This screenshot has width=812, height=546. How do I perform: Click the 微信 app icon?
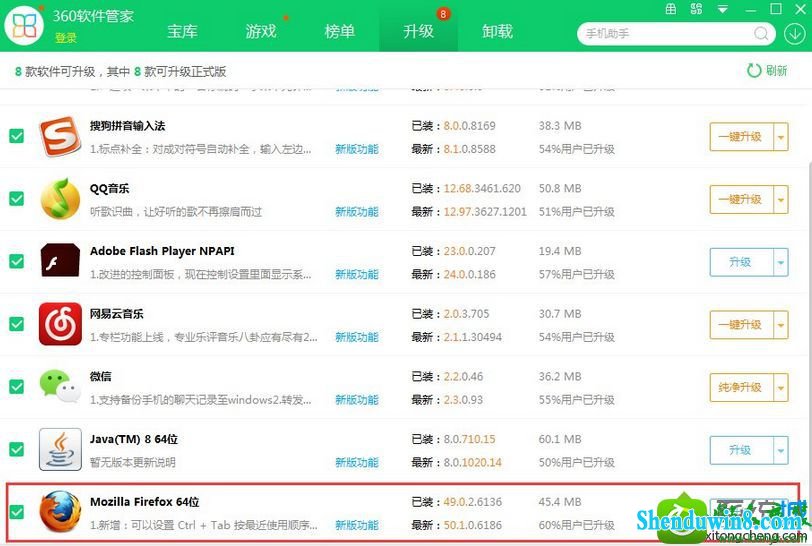(x=60, y=386)
